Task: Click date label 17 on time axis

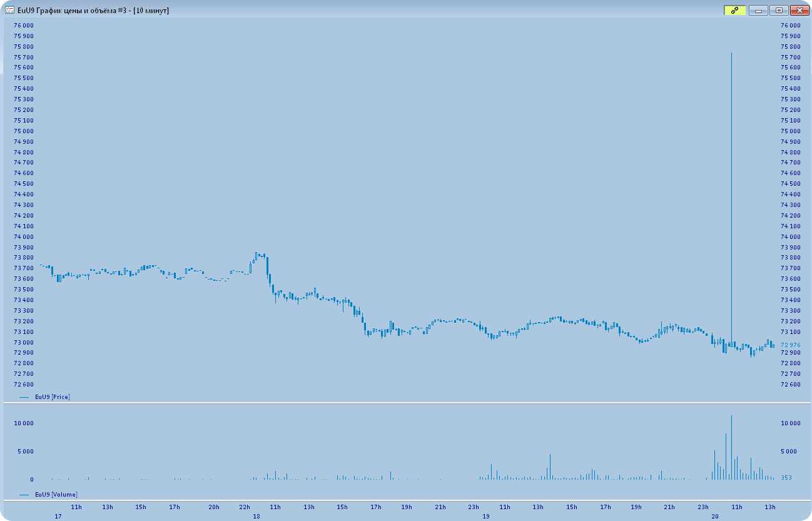Action: click(x=58, y=517)
